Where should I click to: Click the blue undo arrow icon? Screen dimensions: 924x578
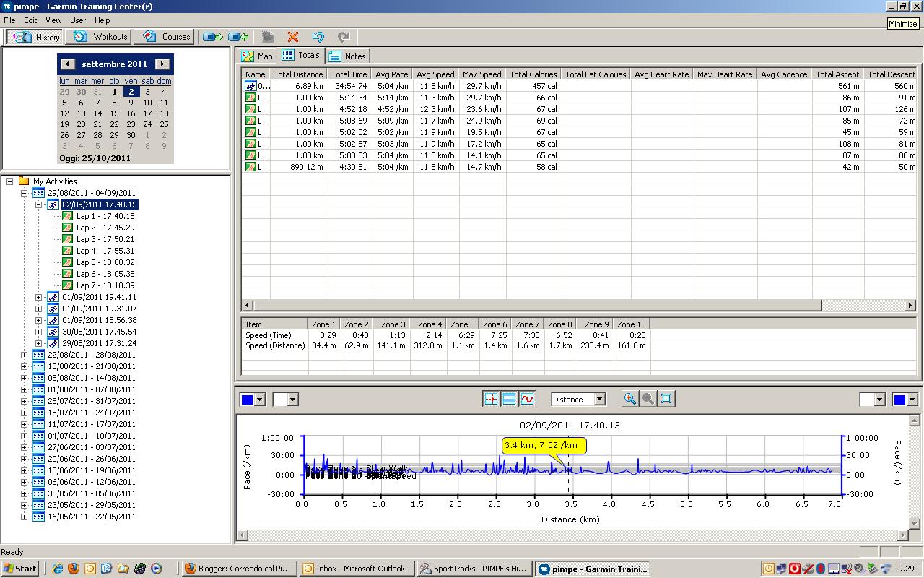point(318,36)
